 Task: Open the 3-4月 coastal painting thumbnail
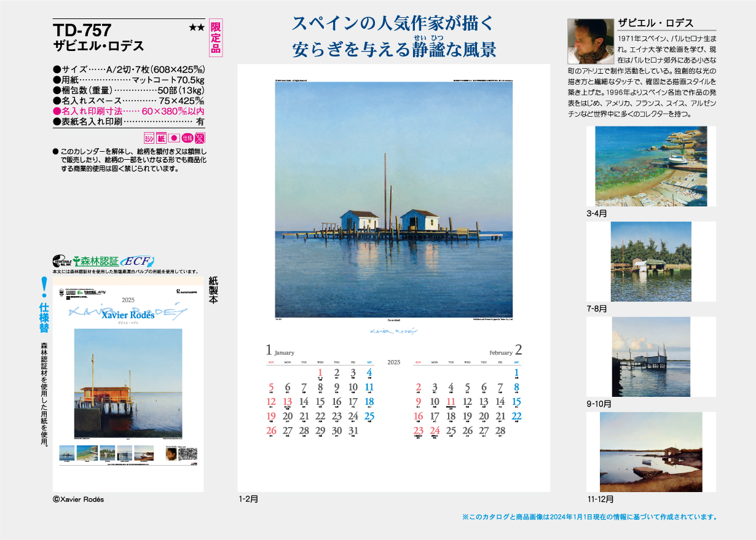click(651, 166)
